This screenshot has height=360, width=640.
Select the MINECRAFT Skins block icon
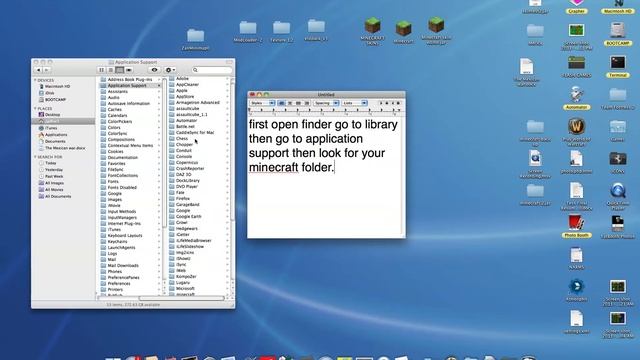372,30
